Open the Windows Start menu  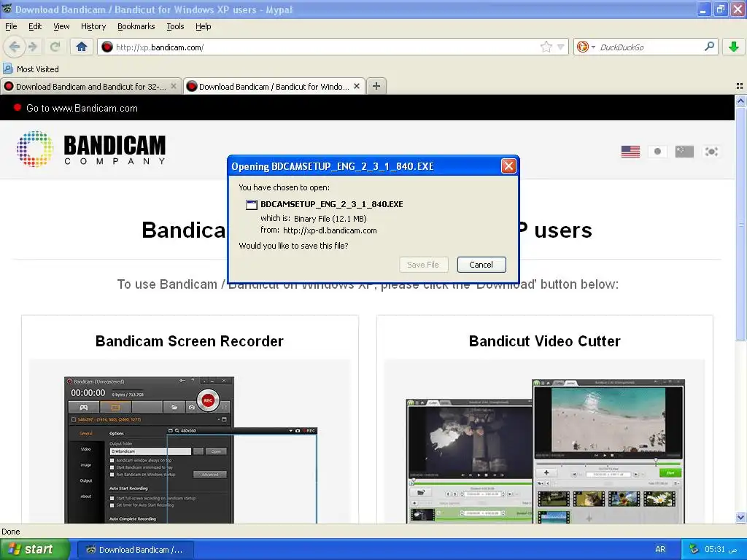point(35,550)
